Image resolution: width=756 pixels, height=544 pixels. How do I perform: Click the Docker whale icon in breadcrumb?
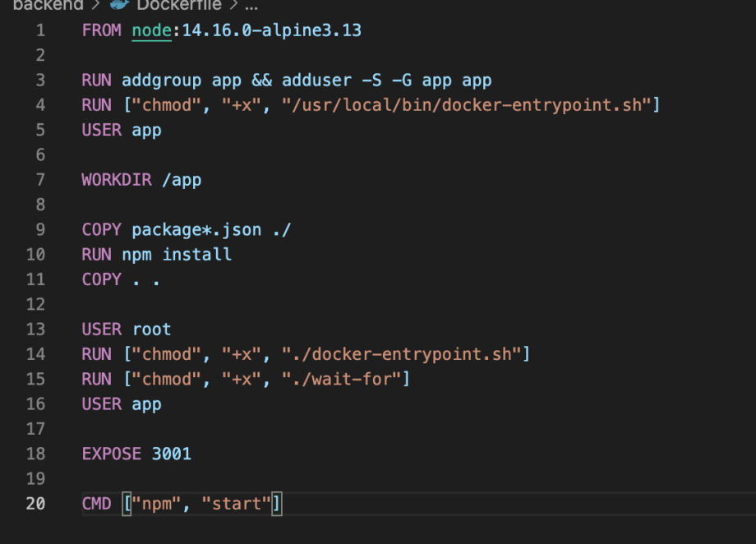tap(118, 5)
